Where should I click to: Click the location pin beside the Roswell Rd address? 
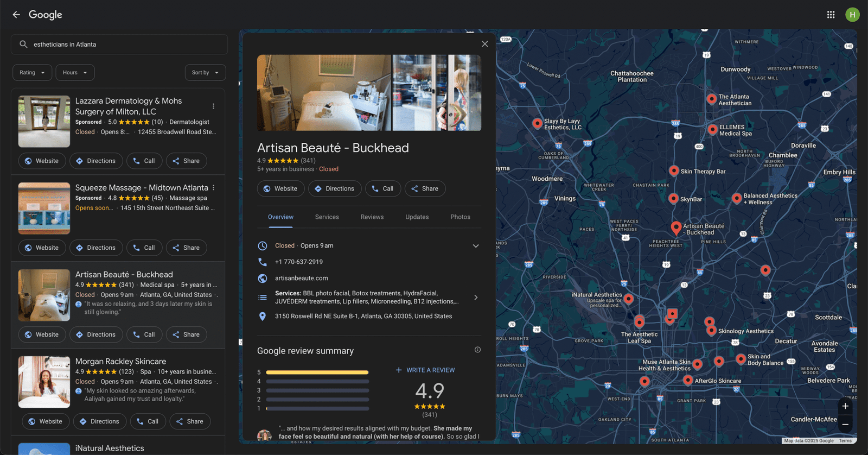point(263,316)
